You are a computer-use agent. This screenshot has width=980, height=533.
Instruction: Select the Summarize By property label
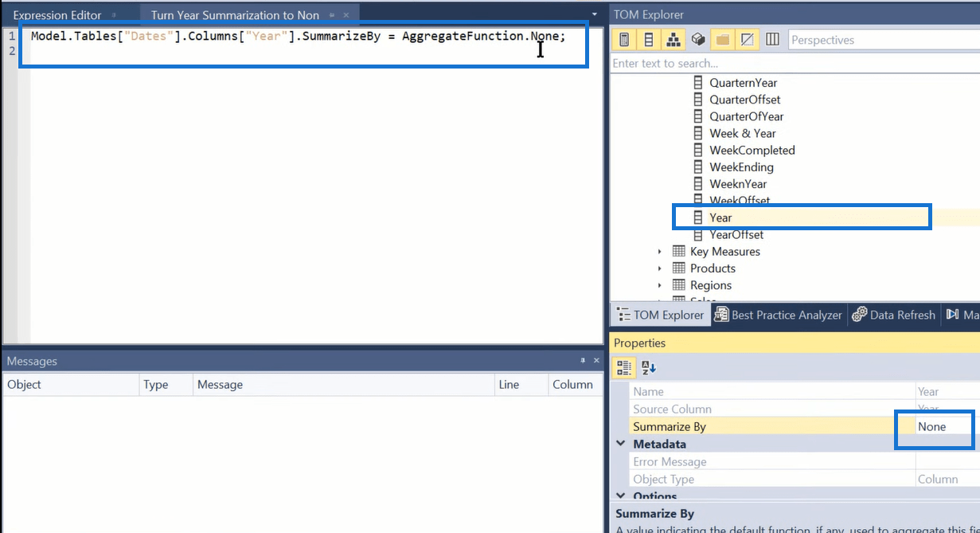pyautogui.click(x=670, y=426)
